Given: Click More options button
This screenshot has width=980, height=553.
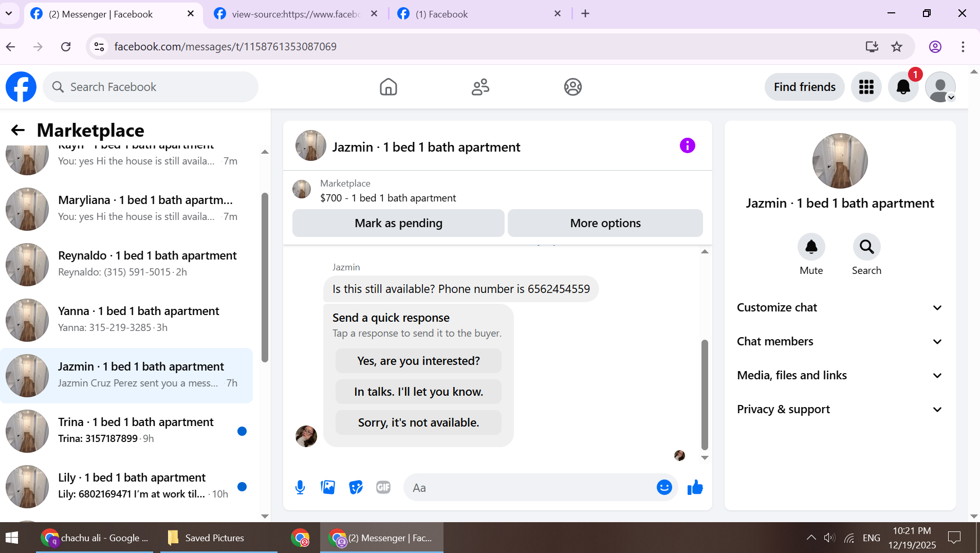Looking at the screenshot, I should tap(605, 223).
